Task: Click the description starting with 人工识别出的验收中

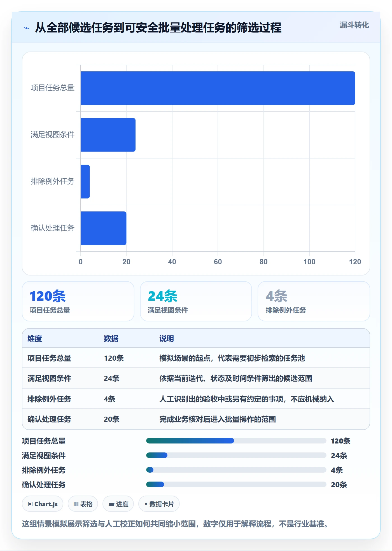Action: point(247,399)
